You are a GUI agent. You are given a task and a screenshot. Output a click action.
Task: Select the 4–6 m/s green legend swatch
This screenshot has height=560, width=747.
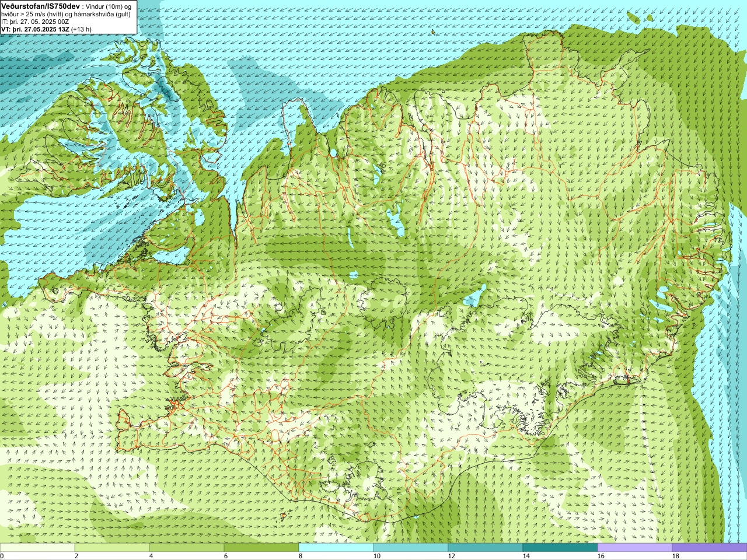187,548
